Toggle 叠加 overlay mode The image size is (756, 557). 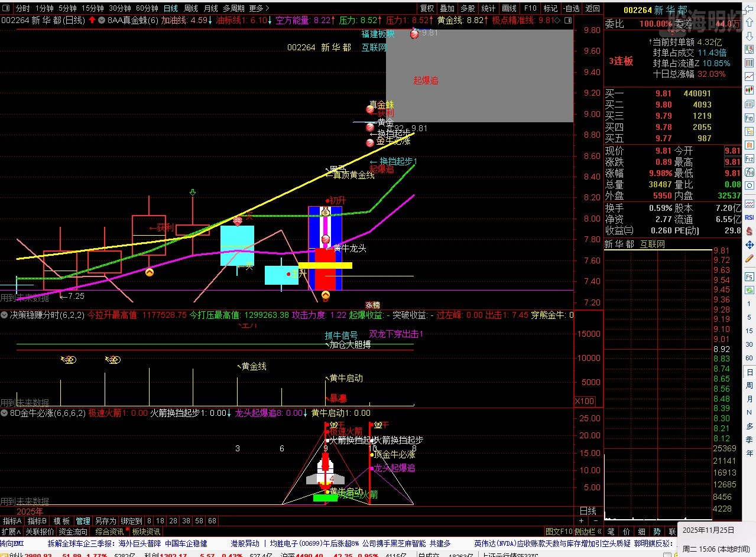pos(447,8)
